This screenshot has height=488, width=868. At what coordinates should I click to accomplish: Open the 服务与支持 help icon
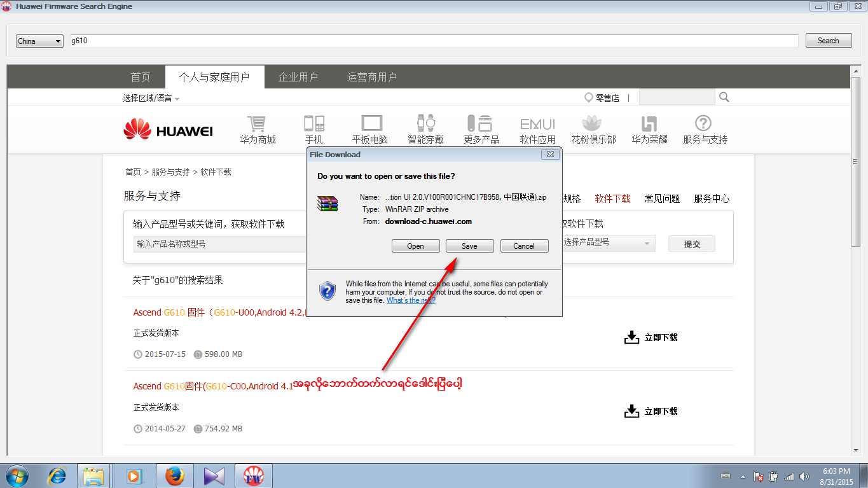coord(703,123)
